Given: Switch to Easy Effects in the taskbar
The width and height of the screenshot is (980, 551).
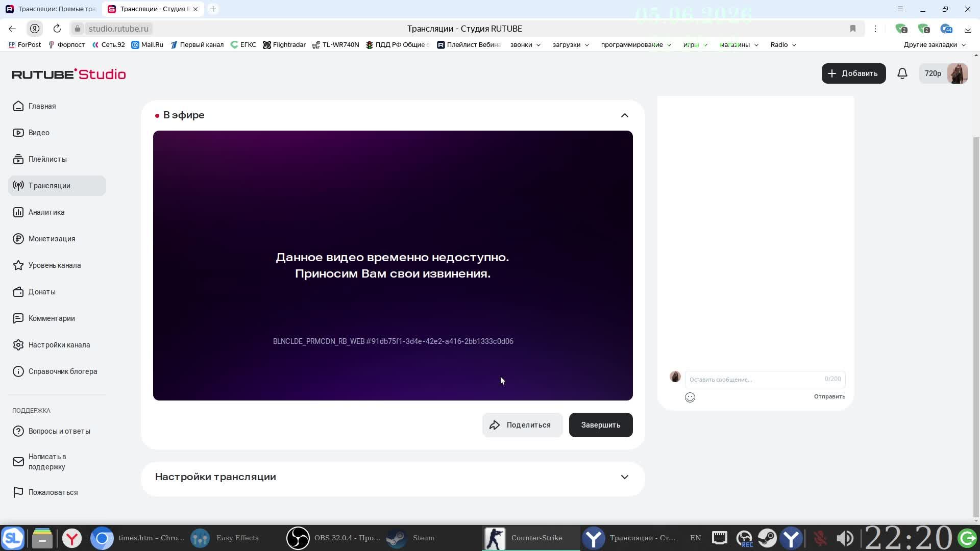Looking at the screenshot, I should click(226, 538).
